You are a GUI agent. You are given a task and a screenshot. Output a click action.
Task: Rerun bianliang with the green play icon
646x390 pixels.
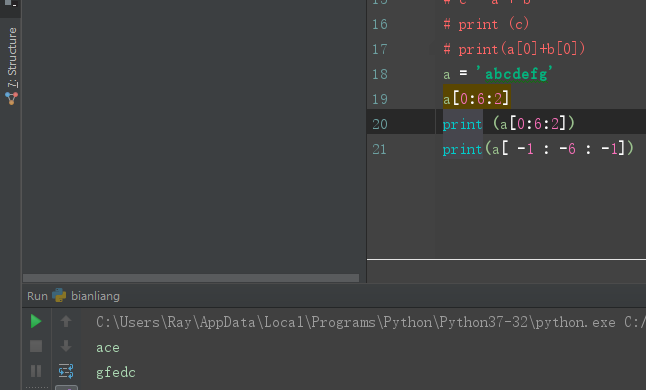pyautogui.click(x=36, y=321)
